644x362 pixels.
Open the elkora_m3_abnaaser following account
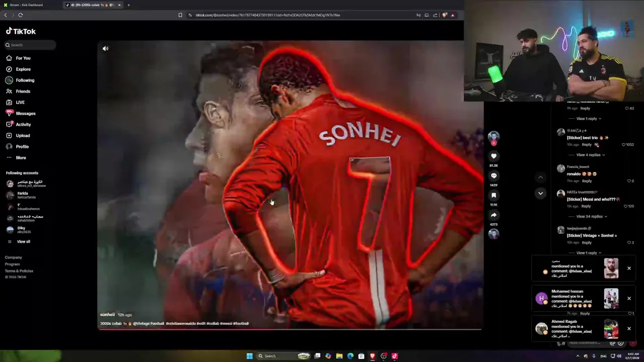pos(26,184)
